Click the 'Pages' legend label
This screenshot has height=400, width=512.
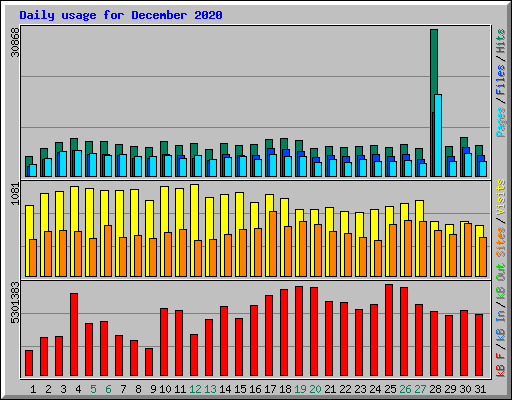[501, 122]
